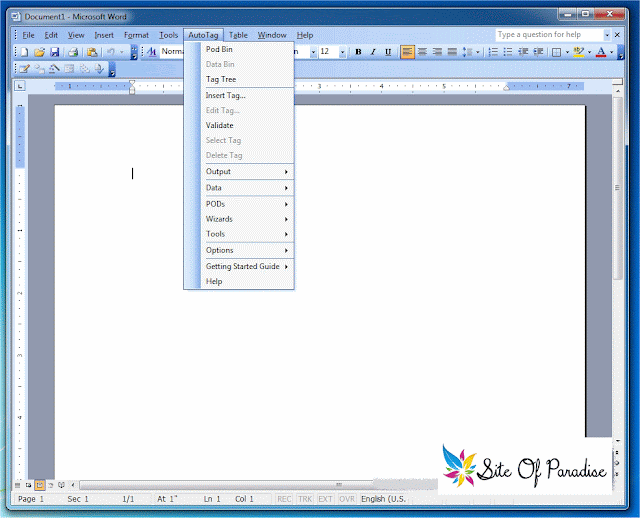Open a file with the folder icon
Screen dimensions: 640x518
click(x=39, y=52)
